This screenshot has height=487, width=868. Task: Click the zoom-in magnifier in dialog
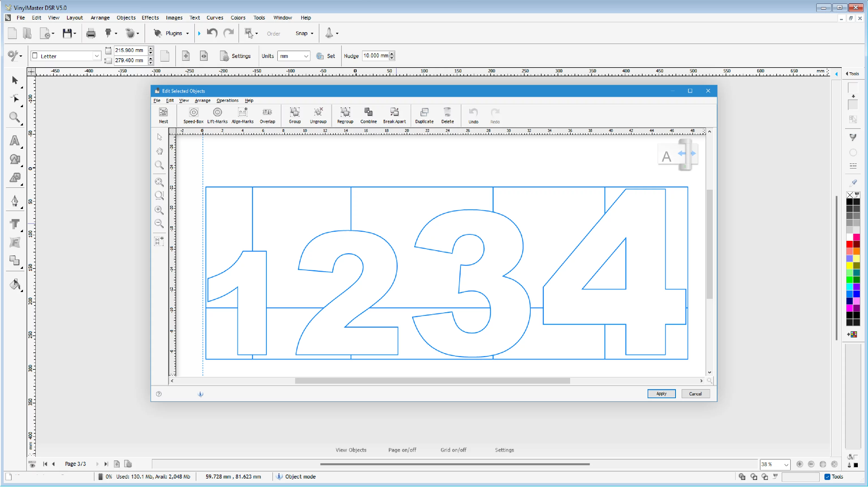(x=159, y=210)
